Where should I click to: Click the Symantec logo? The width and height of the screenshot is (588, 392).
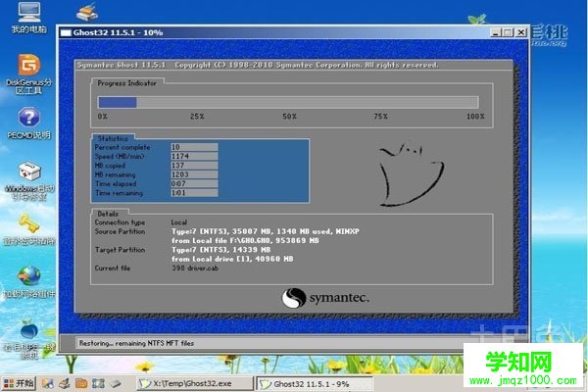(x=325, y=298)
